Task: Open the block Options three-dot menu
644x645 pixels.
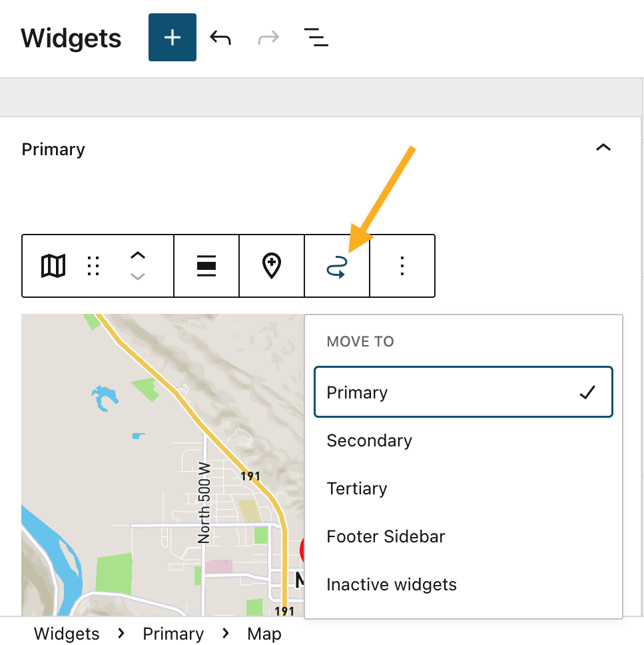Action: (x=402, y=265)
